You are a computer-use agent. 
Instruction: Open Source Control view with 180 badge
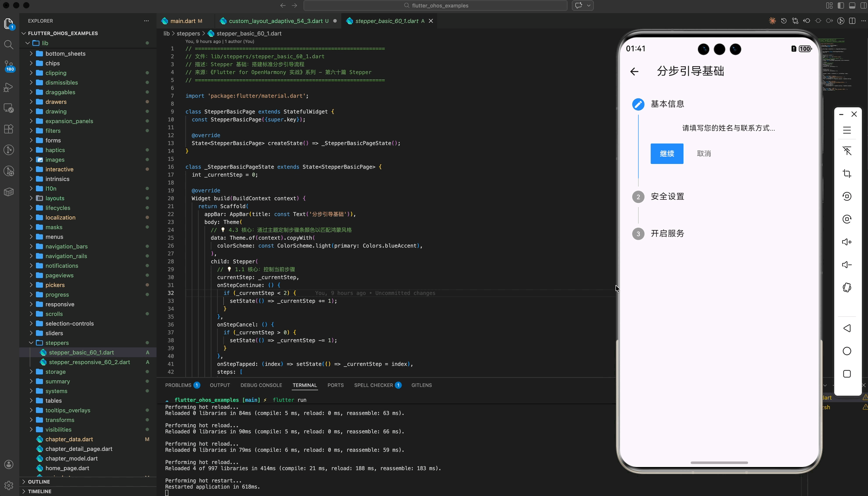[x=8, y=65]
